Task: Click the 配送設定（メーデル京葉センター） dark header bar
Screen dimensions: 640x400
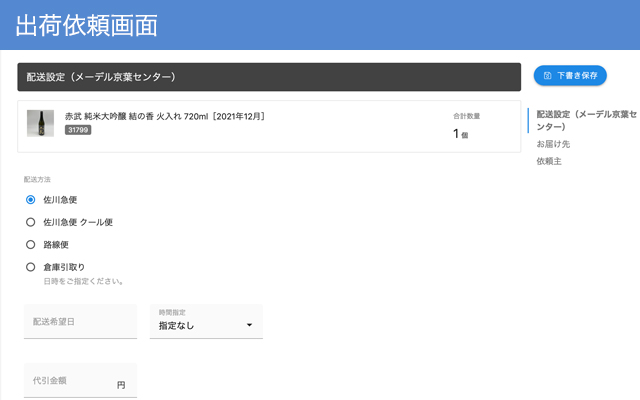Action: [x=269, y=77]
